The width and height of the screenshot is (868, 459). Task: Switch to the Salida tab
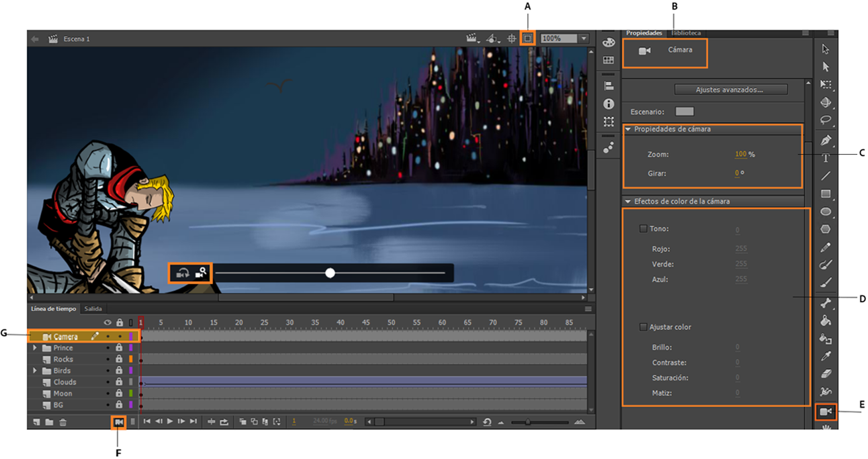click(x=93, y=309)
